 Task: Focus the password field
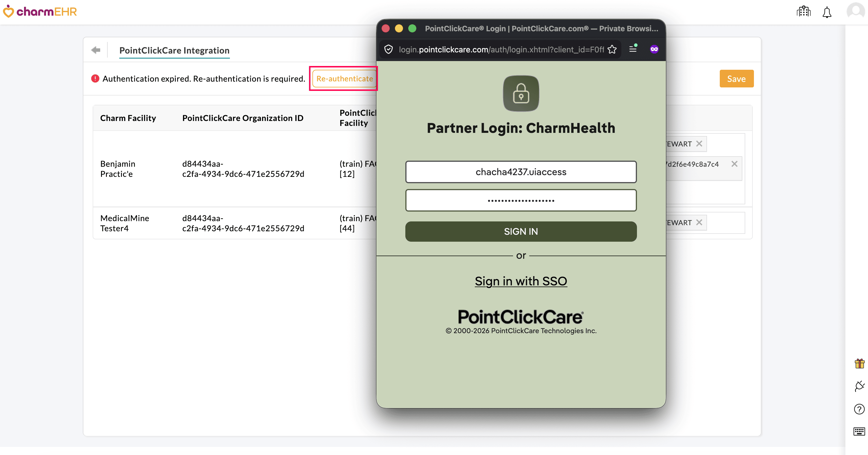click(521, 200)
